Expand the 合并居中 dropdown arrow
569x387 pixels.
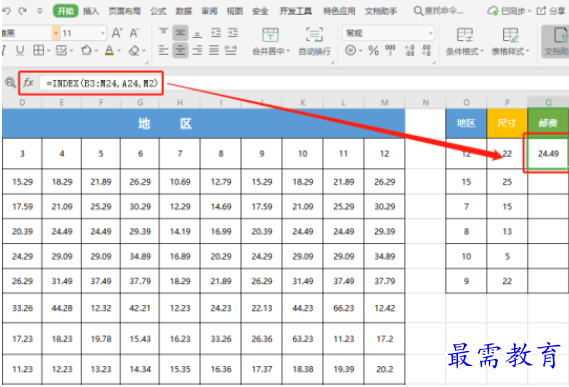[x=288, y=51]
